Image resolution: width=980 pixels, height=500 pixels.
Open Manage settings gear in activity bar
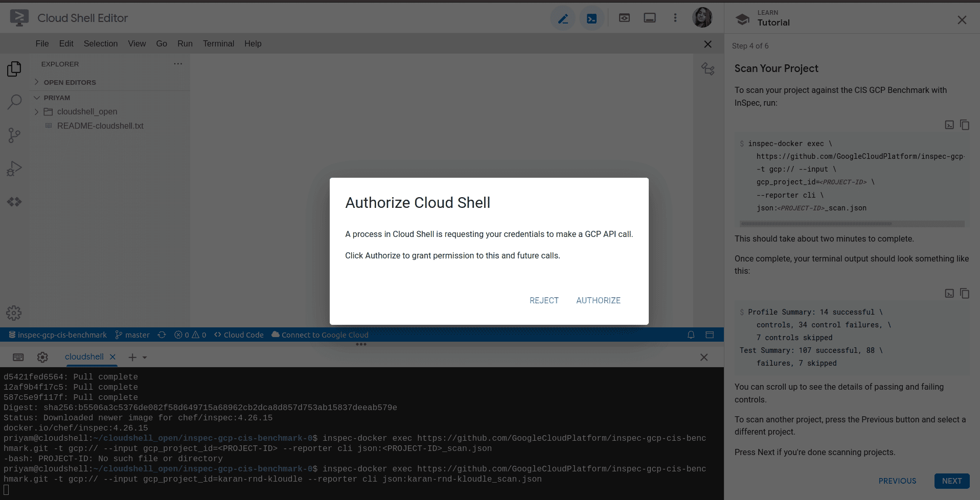(x=14, y=313)
